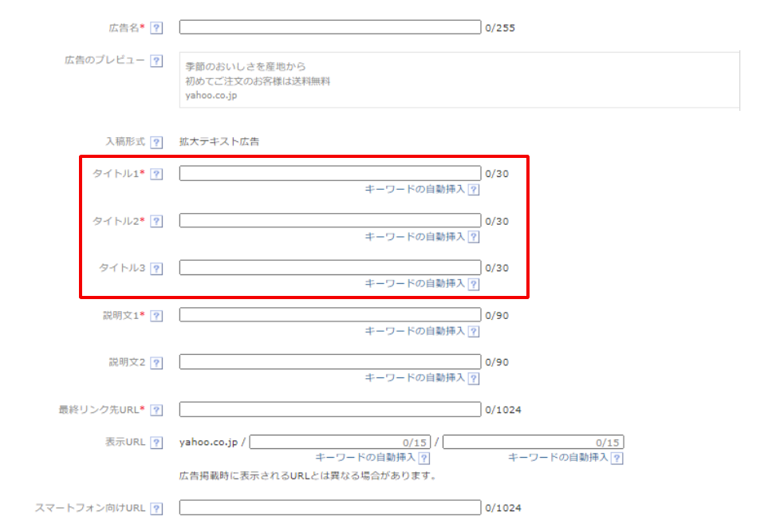
Task: Open help icon next to 入稿形式
Action: tap(156, 142)
